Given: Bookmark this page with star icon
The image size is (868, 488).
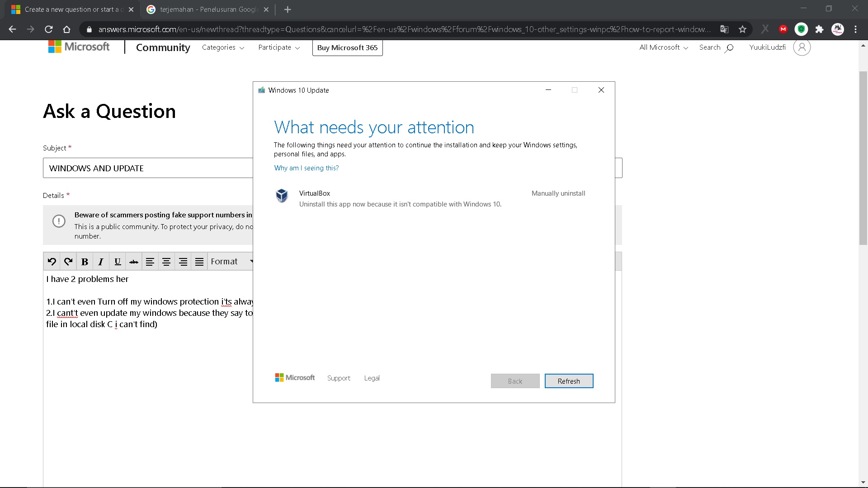Looking at the screenshot, I should tap(742, 29).
